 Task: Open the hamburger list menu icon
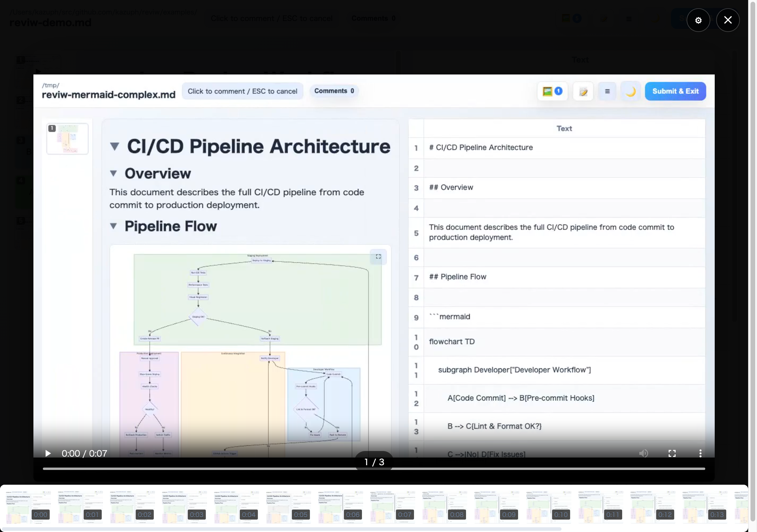(607, 91)
